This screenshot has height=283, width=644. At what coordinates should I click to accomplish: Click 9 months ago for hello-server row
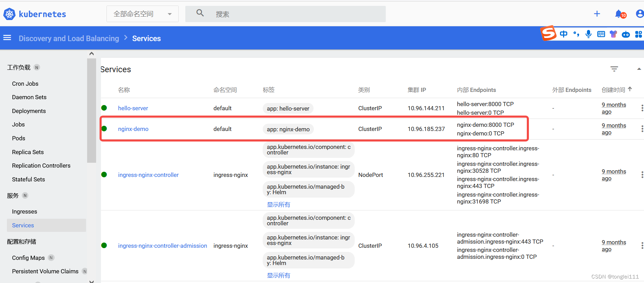click(614, 108)
